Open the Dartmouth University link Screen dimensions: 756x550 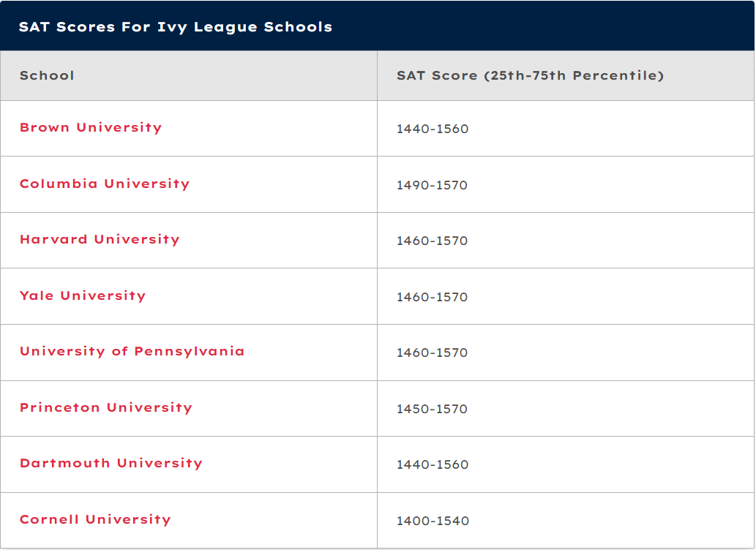(x=111, y=463)
